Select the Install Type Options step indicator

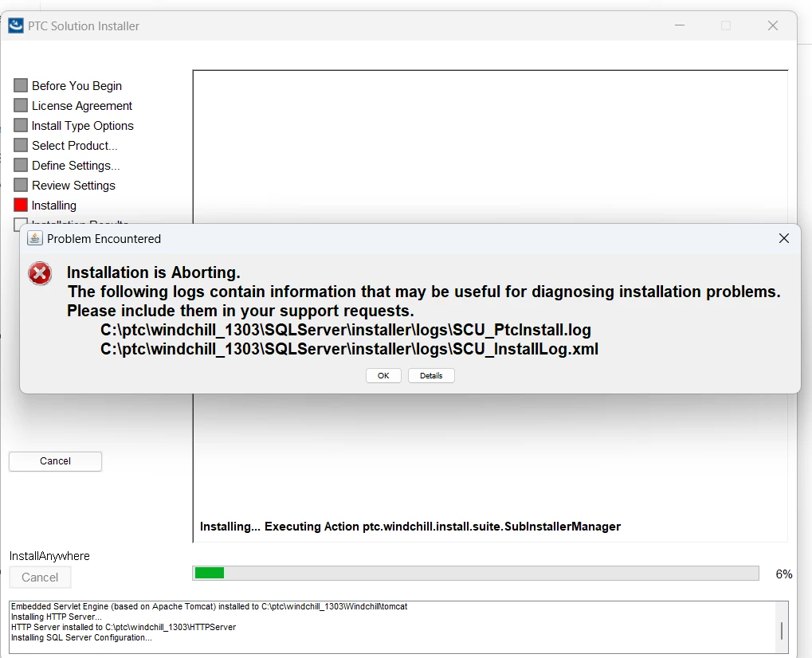tap(21, 125)
